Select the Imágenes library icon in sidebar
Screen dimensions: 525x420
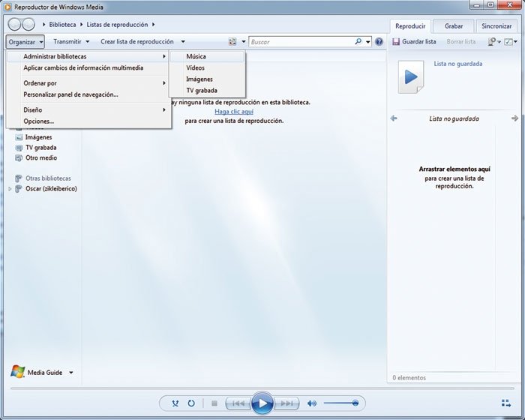coord(19,137)
